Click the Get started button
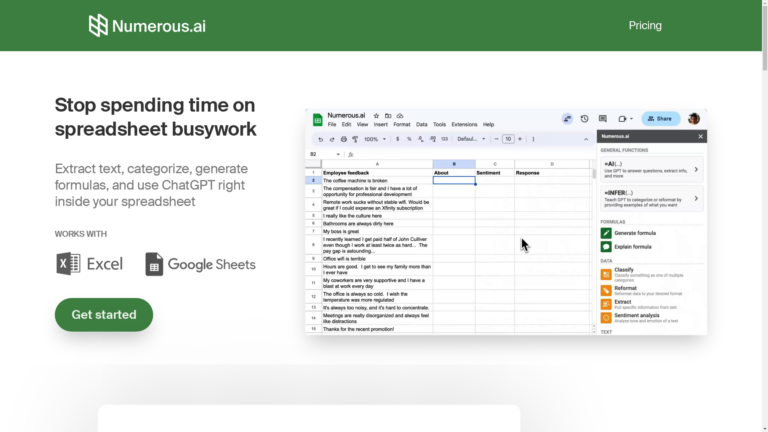The width and height of the screenshot is (768, 432). tap(104, 315)
